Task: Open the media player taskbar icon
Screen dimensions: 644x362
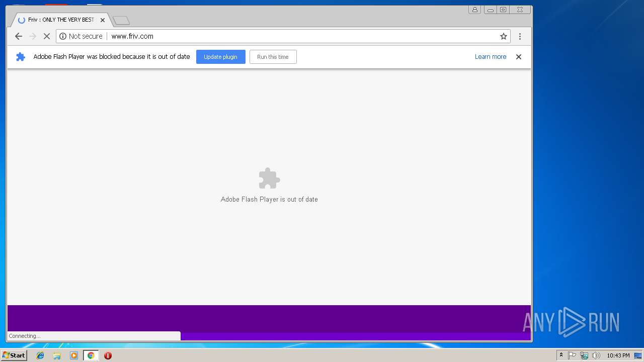Action: 74,355
